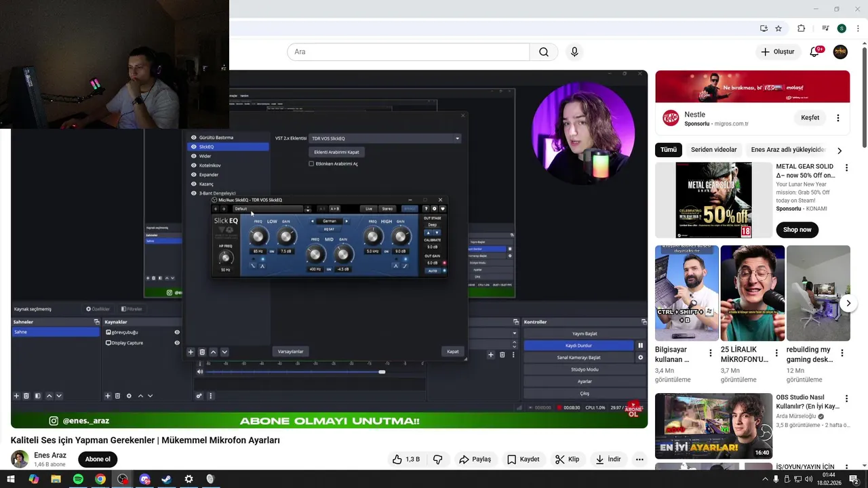Toggle the Kotelnikov filter eye icon
868x488 pixels.
[x=193, y=165]
